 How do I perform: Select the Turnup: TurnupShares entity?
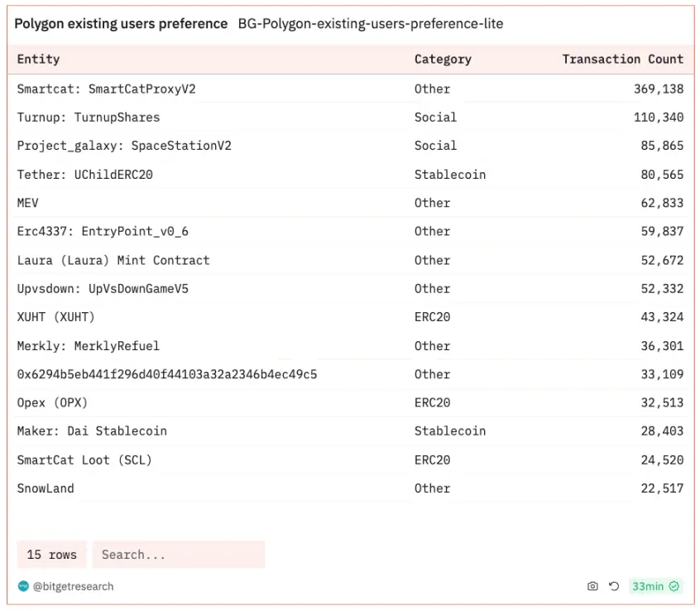pos(88,118)
